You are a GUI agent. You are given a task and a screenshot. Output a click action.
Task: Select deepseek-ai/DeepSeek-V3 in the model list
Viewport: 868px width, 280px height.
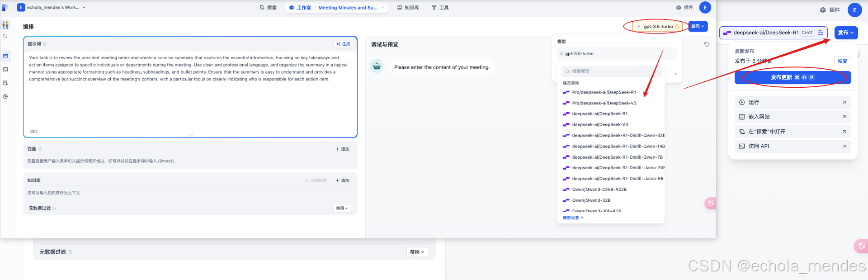coord(612,125)
